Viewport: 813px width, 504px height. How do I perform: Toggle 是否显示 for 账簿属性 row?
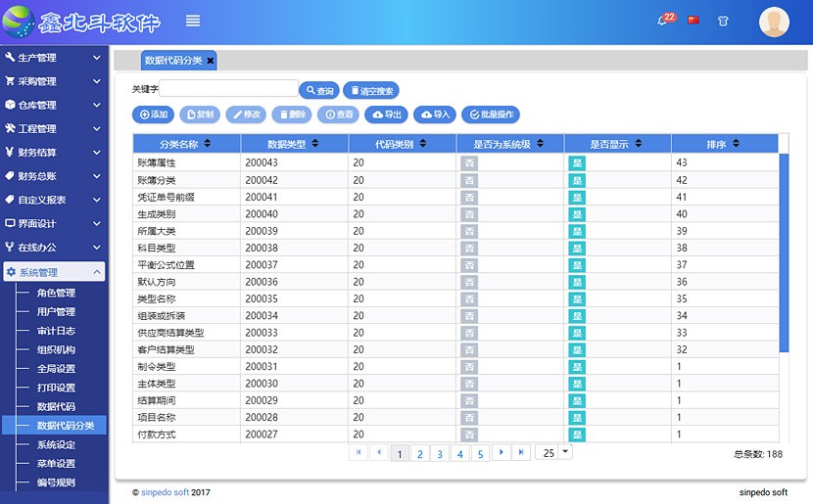(x=576, y=163)
